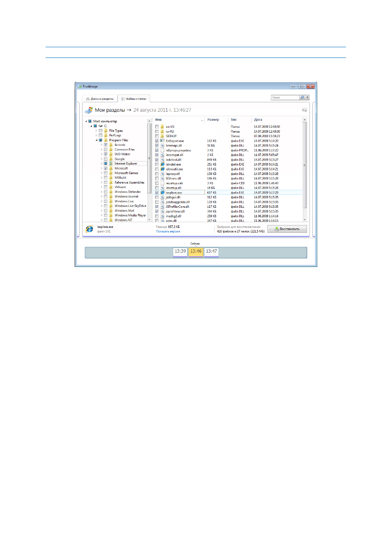Select the 13:46 backup time marker
The image size is (392, 554).
click(x=196, y=252)
